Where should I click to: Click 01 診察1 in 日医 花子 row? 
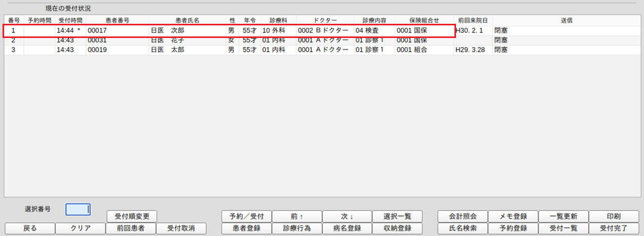[x=369, y=40]
